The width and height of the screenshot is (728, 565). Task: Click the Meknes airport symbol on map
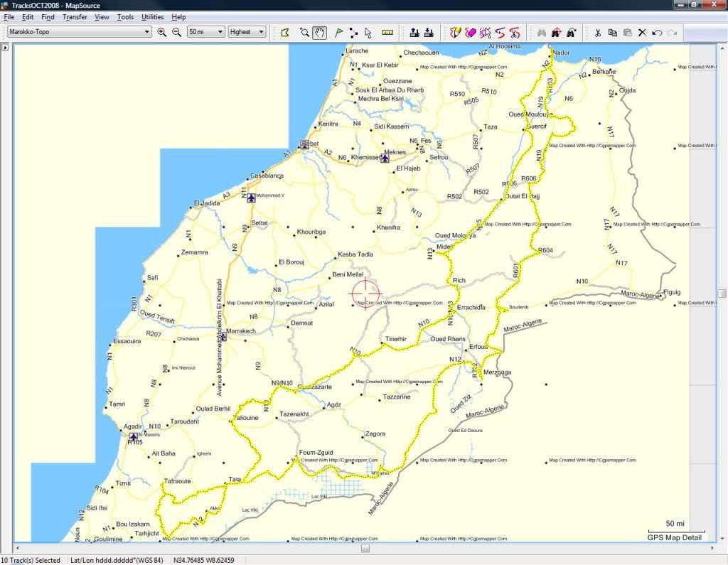[385, 158]
